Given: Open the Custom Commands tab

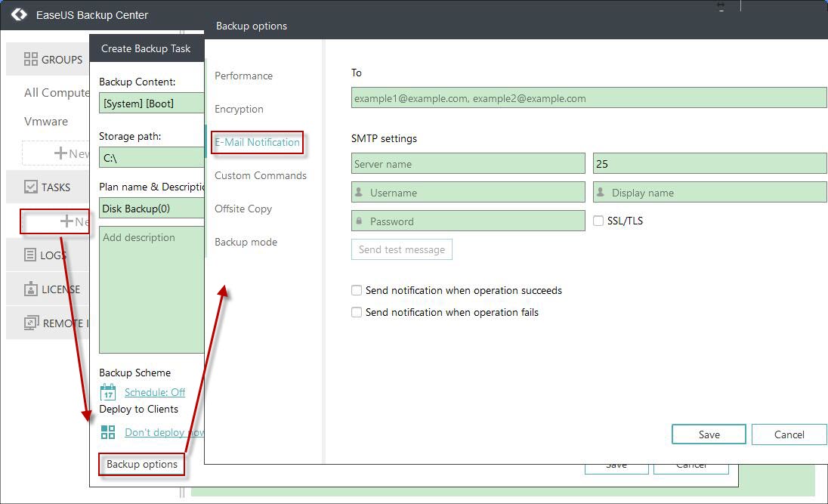Looking at the screenshot, I should pos(261,175).
